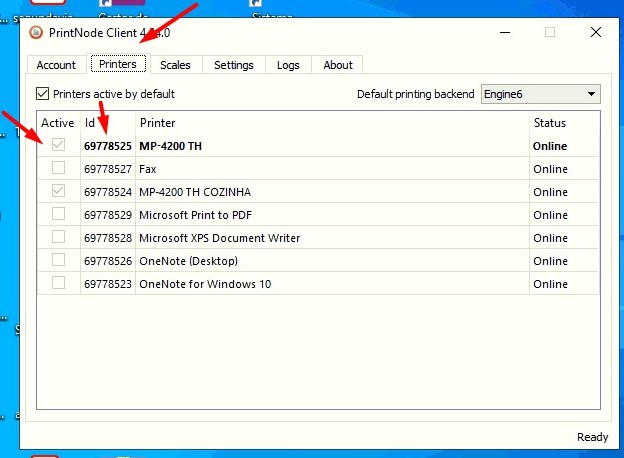Click Microsoft XPS Document Writer name
Screen dimensions: 624x458
pos(219,238)
